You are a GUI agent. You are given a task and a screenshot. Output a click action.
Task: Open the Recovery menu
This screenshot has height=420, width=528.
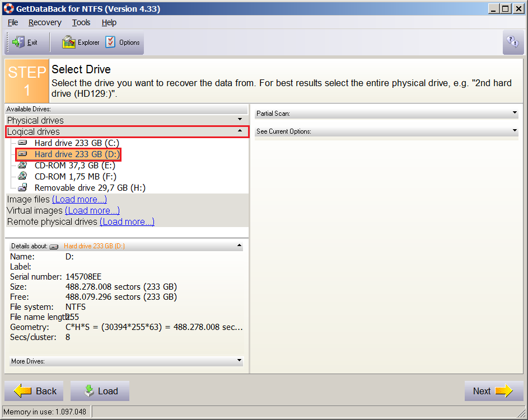(x=45, y=22)
